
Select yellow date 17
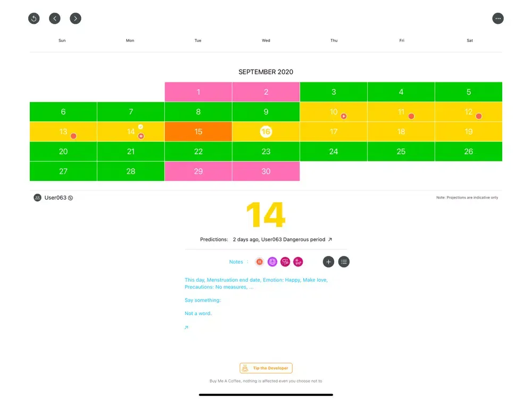click(x=334, y=131)
